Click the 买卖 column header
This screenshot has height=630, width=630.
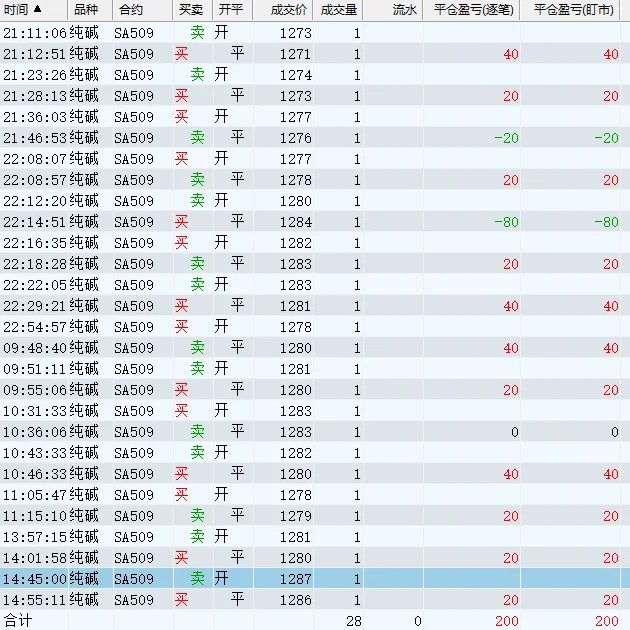click(192, 10)
